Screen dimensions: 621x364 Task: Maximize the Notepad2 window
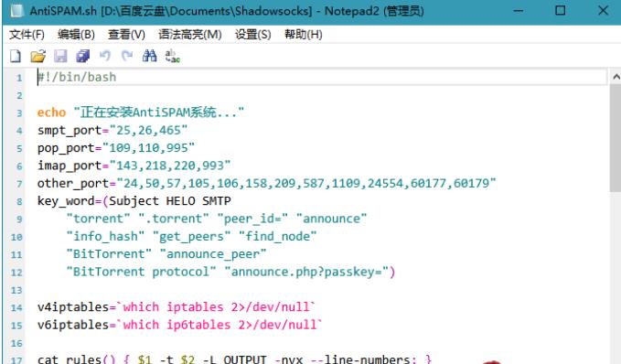[x=561, y=11]
